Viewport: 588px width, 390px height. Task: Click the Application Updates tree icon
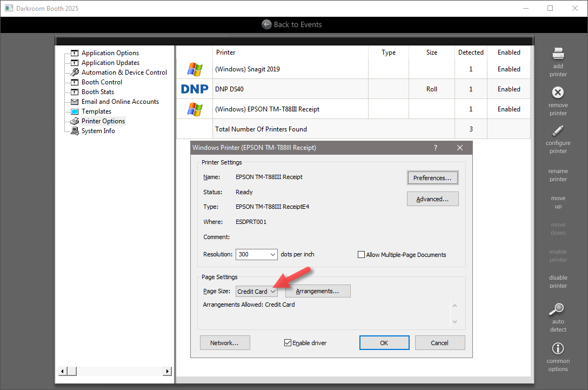point(75,63)
